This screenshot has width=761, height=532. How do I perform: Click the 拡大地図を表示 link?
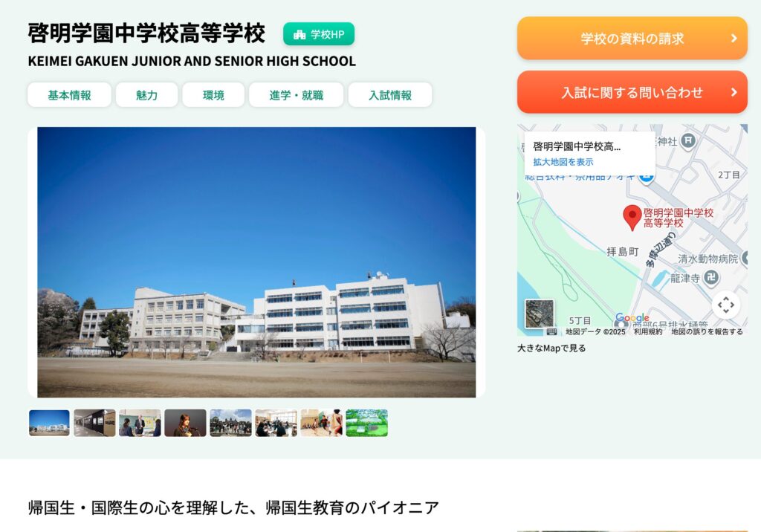click(563, 162)
